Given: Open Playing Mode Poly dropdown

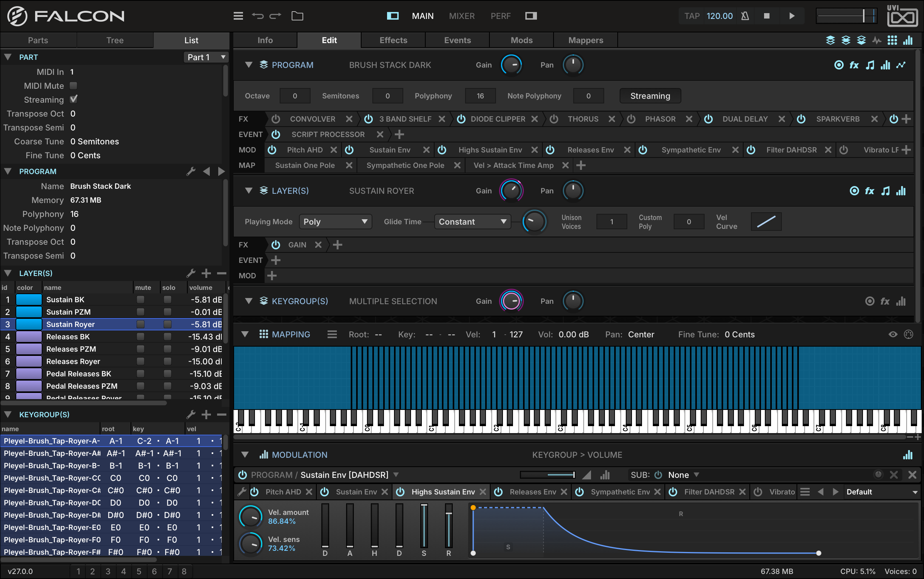Looking at the screenshot, I should [x=335, y=222].
